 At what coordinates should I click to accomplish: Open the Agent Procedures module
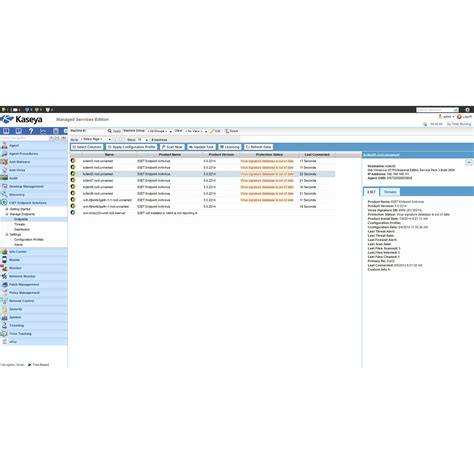tap(34, 154)
